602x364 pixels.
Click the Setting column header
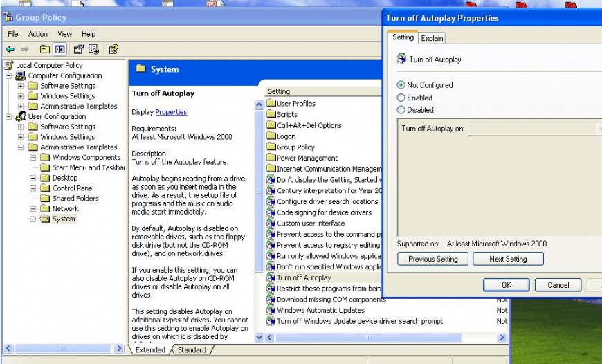tap(324, 91)
